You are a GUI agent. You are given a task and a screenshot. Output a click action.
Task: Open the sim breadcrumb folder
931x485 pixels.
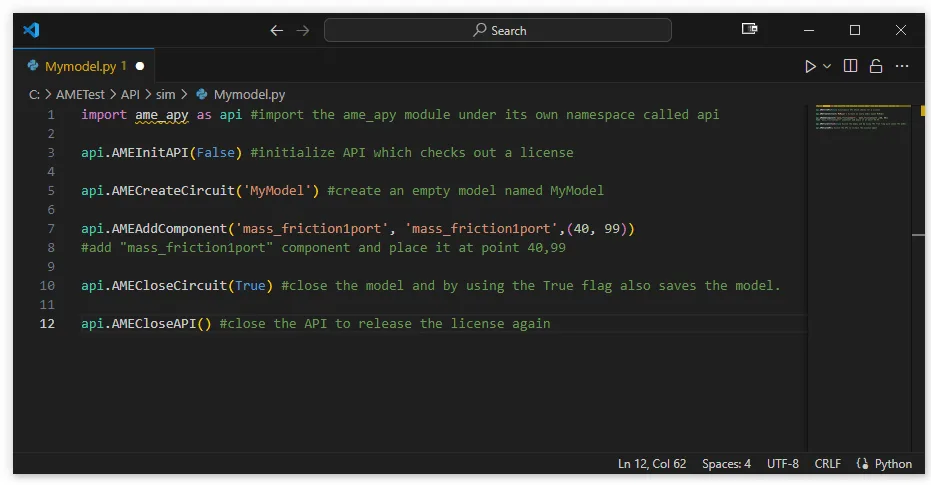(x=166, y=94)
